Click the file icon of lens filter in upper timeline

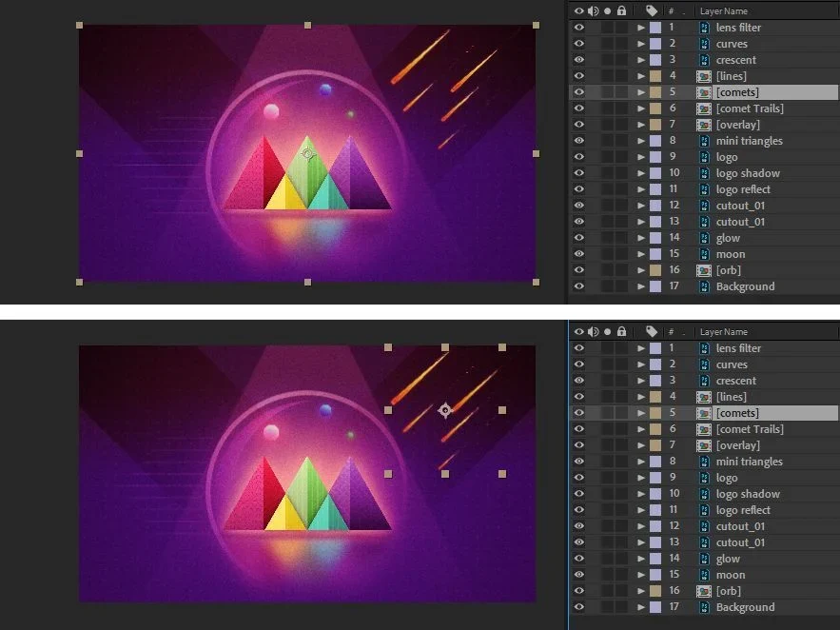[x=705, y=28]
